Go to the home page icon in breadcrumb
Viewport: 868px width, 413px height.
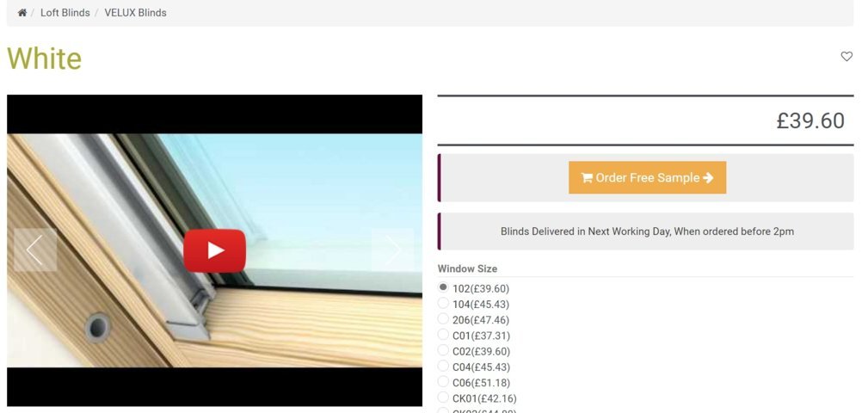pyautogui.click(x=22, y=13)
